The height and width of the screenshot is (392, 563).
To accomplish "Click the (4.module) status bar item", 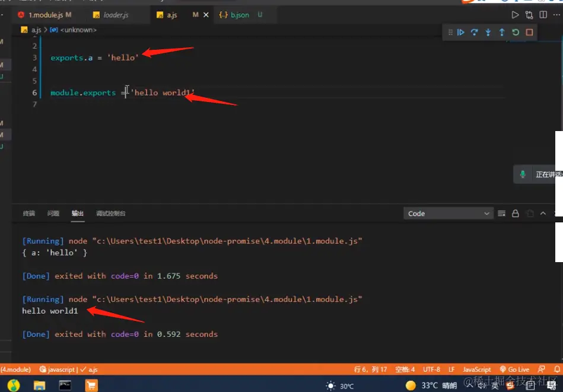I will tap(16, 369).
